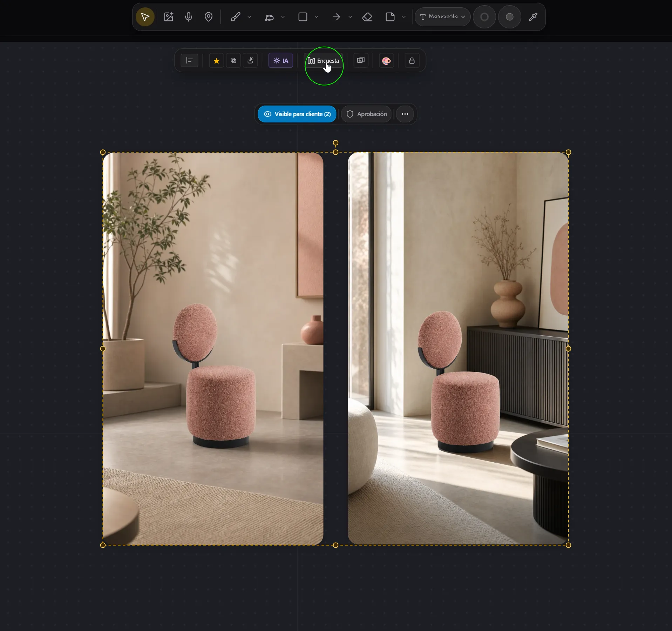The width and height of the screenshot is (672, 631).
Task: Click the add image tool
Action: (169, 17)
